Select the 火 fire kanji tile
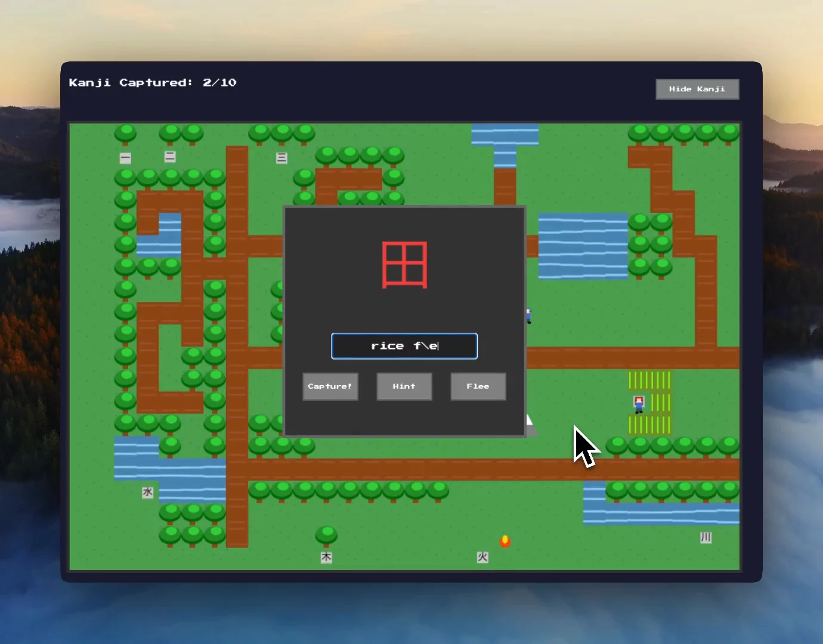Viewport: 823px width, 644px height. pos(482,558)
